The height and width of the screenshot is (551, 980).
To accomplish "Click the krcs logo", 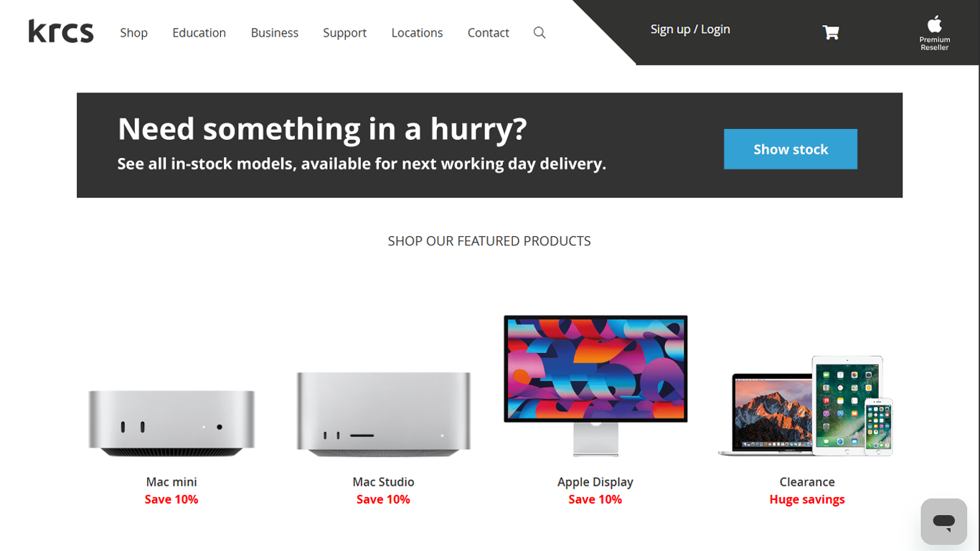I will click(61, 32).
